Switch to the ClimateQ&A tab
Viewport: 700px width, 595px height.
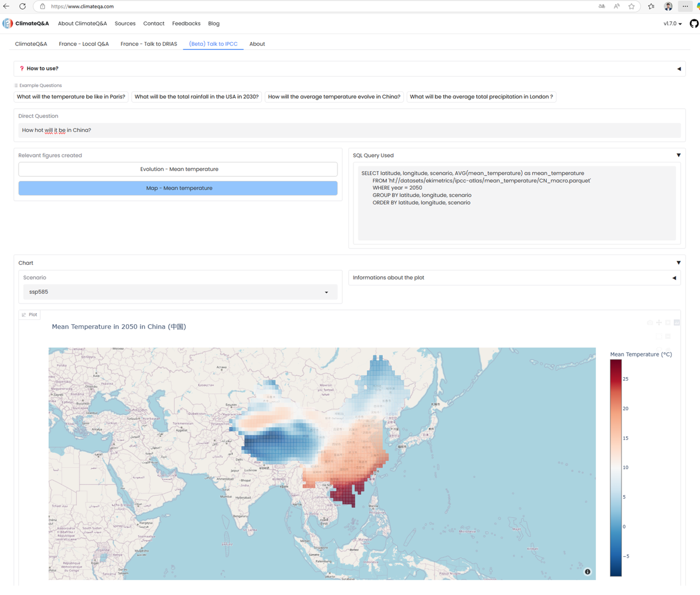pos(31,44)
